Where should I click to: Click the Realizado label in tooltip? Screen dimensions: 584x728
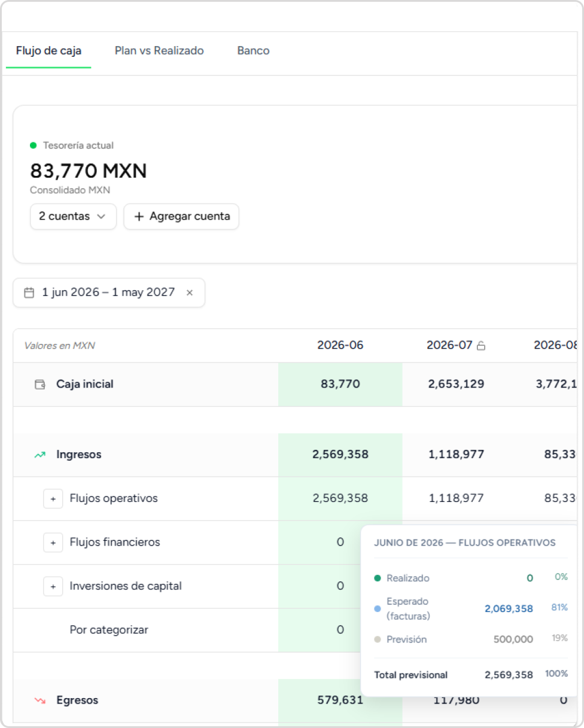(408, 578)
